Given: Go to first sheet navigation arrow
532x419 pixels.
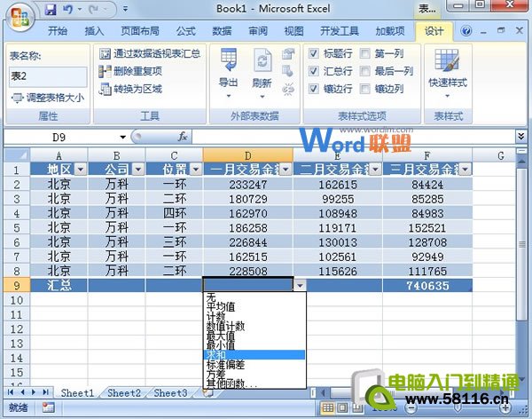Looking at the screenshot, I should pos(10,392).
